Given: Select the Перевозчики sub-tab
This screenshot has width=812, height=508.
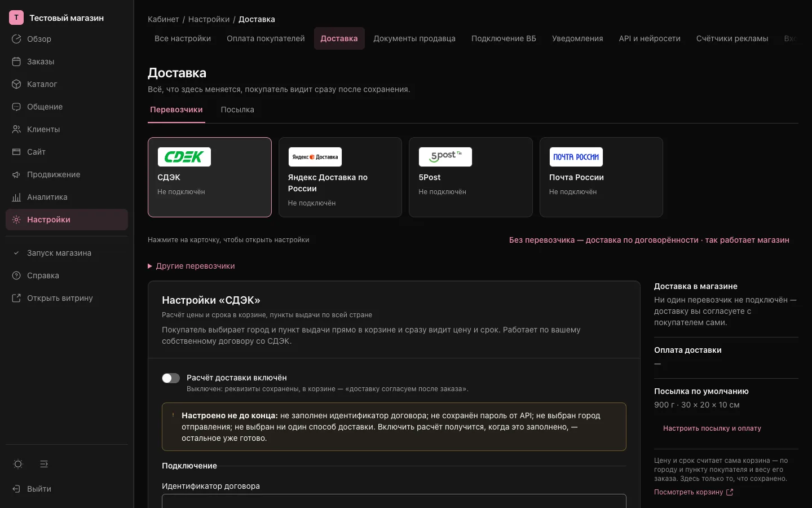Looking at the screenshot, I should 176,110.
